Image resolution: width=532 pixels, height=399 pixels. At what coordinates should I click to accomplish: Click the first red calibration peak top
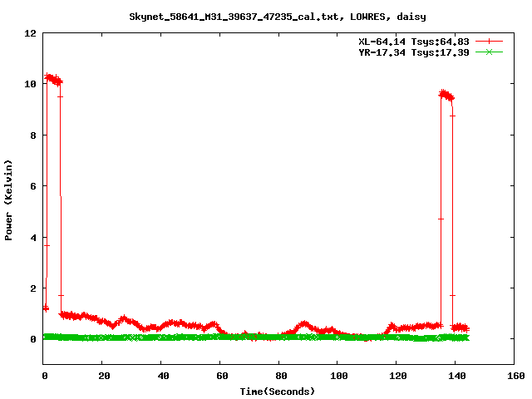point(53,80)
